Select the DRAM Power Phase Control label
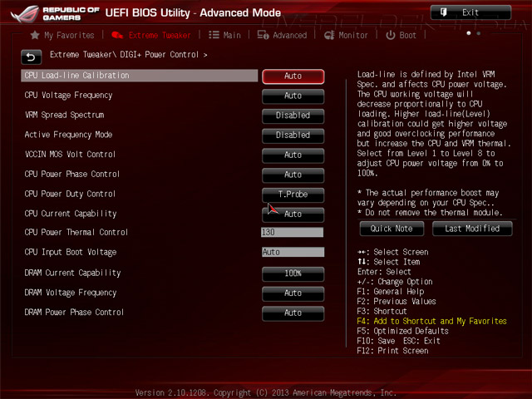Image resolution: width=532 pixels, height=399 pixels. [x=74, y=313]
